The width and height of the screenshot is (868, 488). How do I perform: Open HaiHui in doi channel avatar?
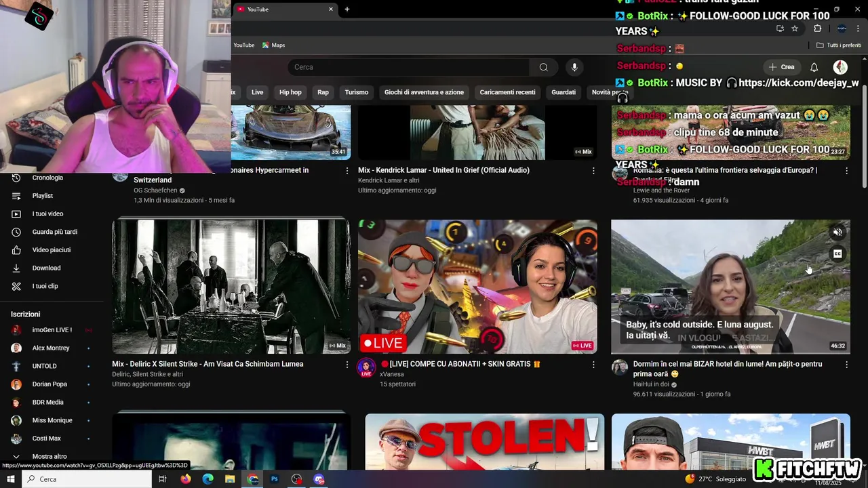click(x=620, y=367)
